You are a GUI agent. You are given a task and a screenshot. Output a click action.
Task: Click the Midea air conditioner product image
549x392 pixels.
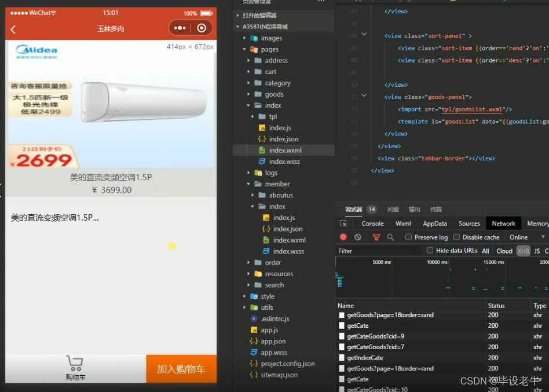click(111, 105)
